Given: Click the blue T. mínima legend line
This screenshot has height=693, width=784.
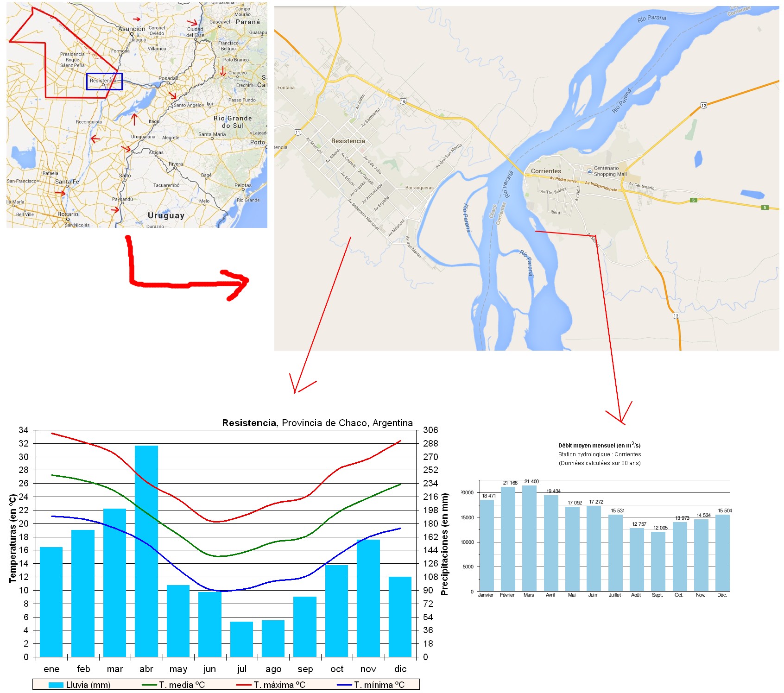Looking at the screenshot, I should [x=345, y=685].
